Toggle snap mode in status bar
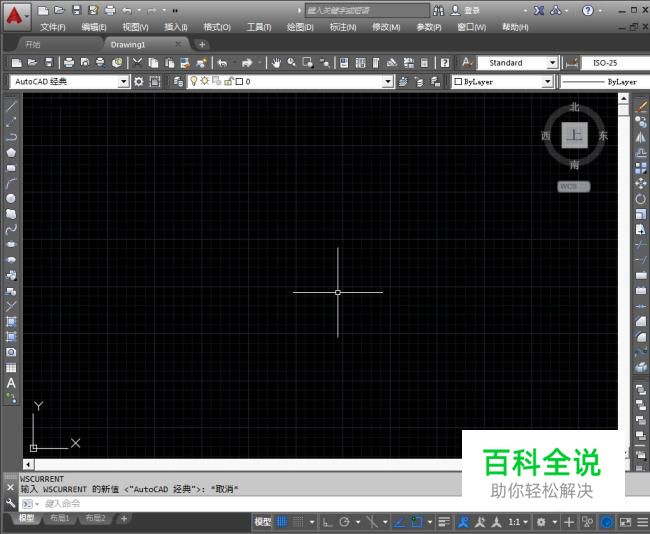The image size is (650, 534). tap(298, 522)
